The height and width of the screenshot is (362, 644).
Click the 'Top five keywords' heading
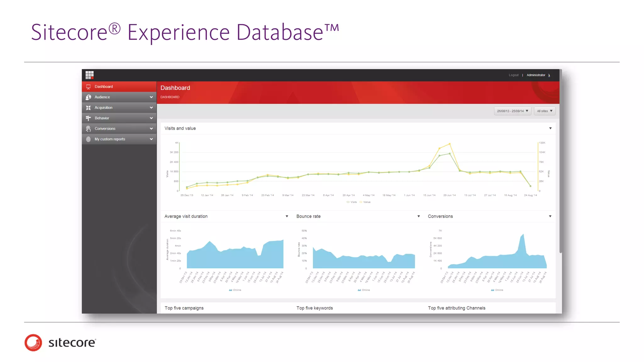click(314, 308)
